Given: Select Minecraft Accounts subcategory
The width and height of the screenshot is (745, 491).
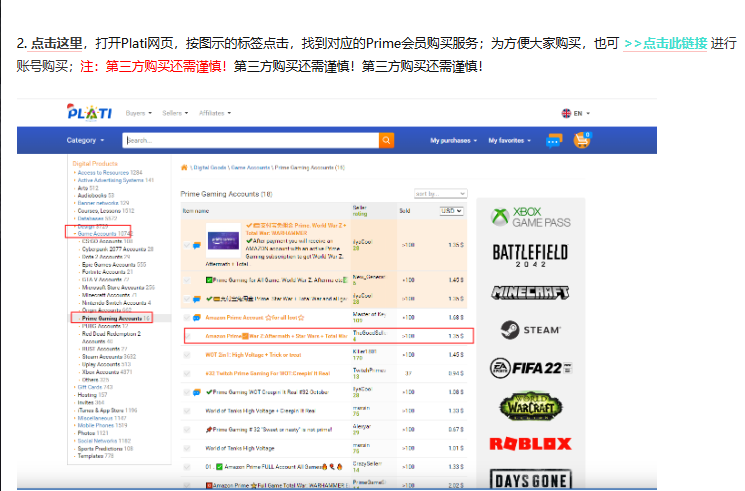Looking at the screenshot, I should (x=109, y=295).
